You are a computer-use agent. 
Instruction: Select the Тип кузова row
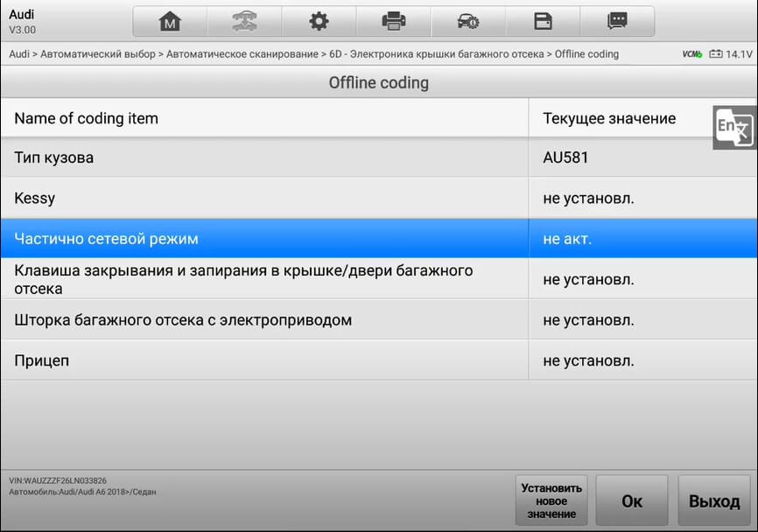(379, 157)
